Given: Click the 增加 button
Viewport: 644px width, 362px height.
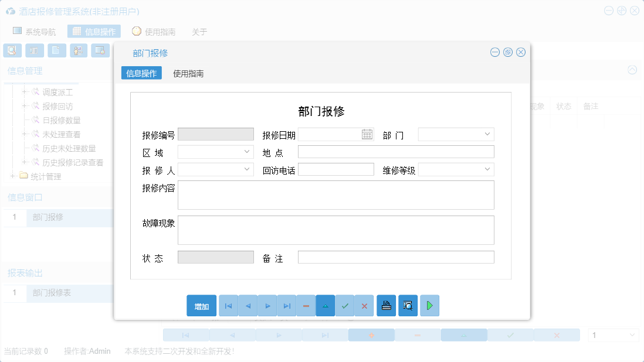Looking at the screenshot, I should point(201,305).
